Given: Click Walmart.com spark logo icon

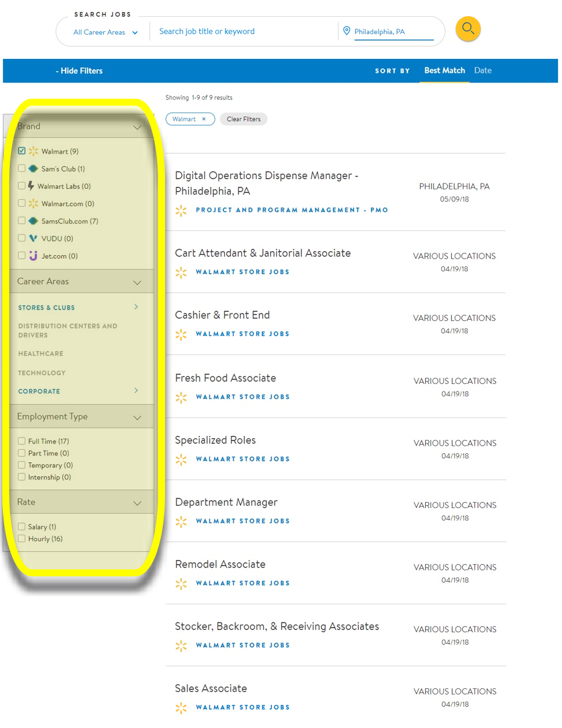Looking at the screenshot, I should [33, 203].
